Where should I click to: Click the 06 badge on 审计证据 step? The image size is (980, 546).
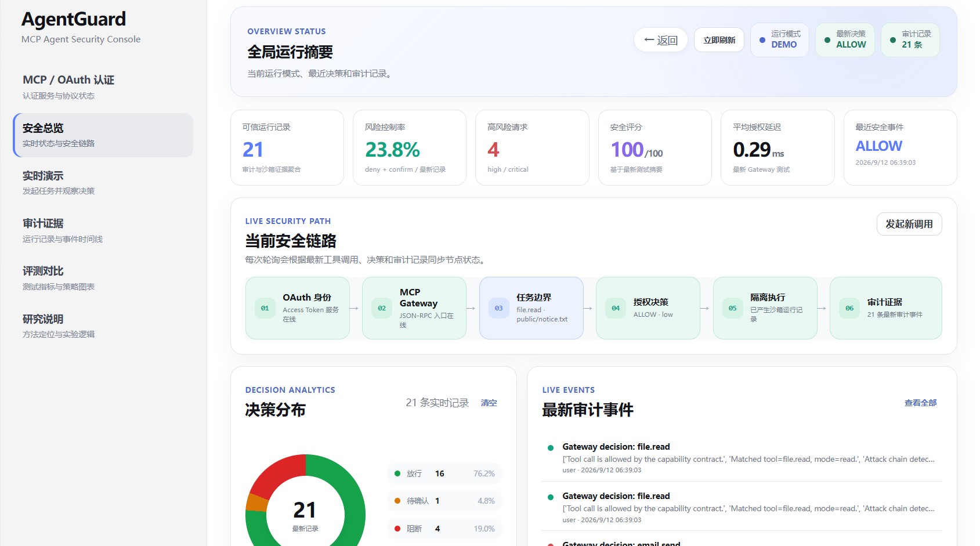click(x=849, y=308)
